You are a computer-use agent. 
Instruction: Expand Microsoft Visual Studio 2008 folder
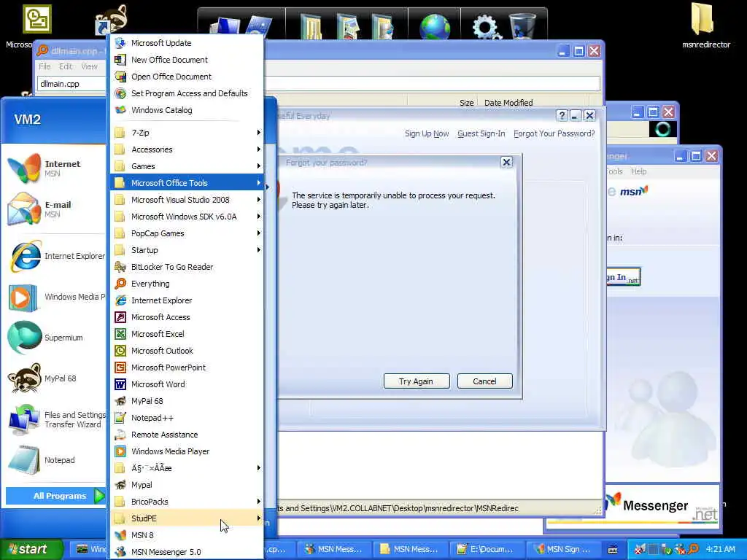pos(187,200)
